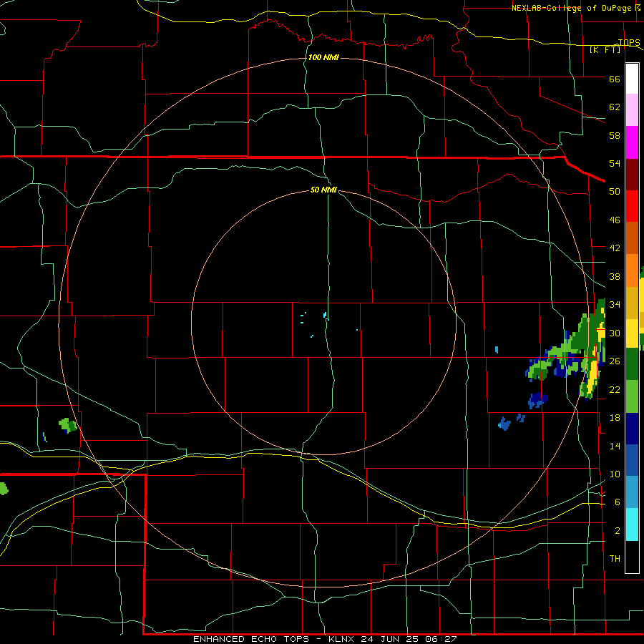Pick the black TH legend swatch

632,557
